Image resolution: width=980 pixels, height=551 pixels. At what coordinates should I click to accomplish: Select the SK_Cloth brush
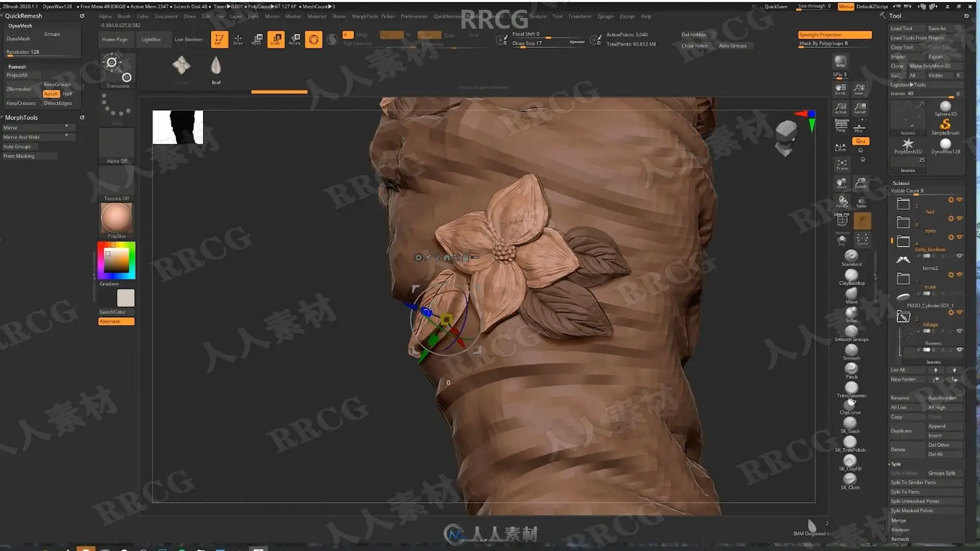tap(850, 482)
